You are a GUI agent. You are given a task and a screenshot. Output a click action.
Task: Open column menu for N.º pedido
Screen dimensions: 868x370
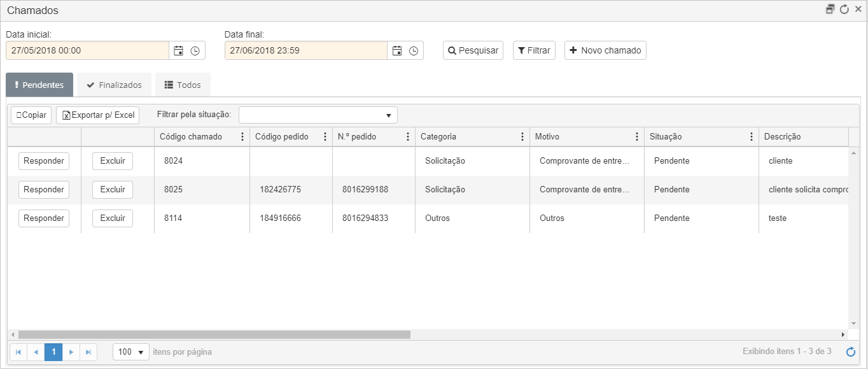point(407,137)
